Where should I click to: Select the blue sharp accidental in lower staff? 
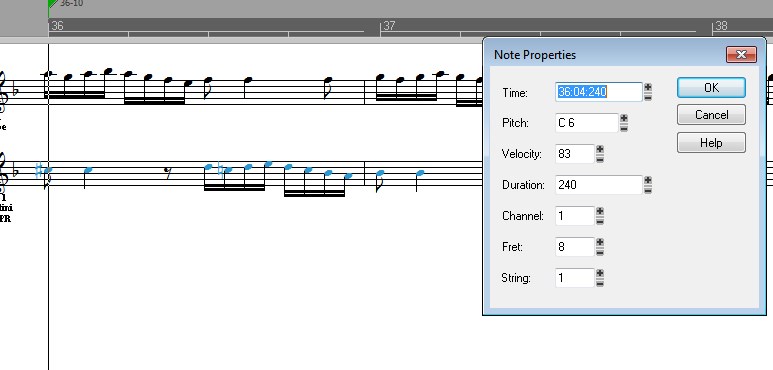39,171
